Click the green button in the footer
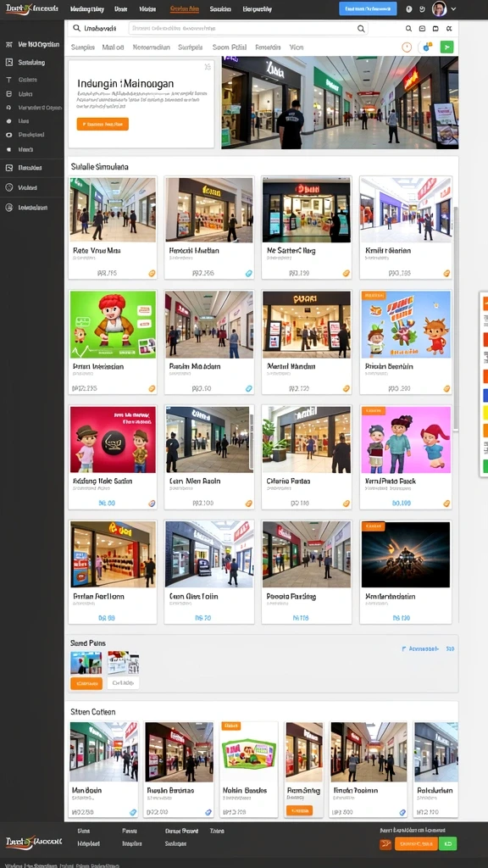488x868 pixels. 446,843
